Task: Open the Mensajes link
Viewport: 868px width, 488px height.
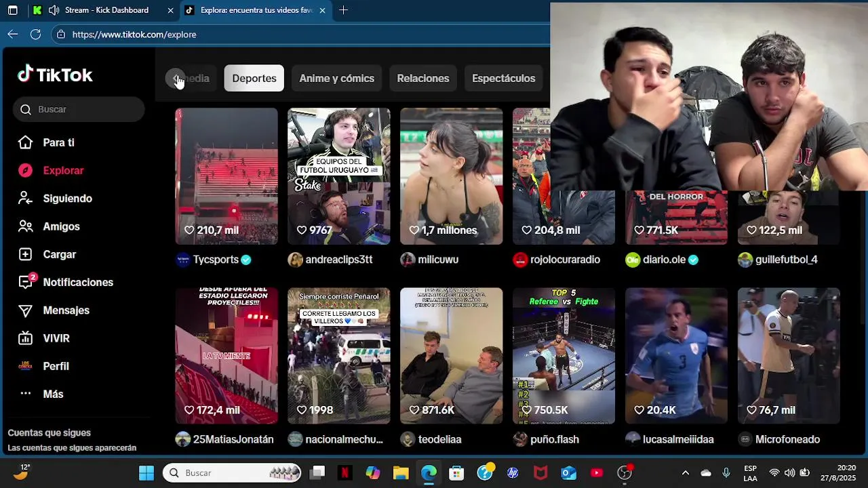Action: (66, 310)
